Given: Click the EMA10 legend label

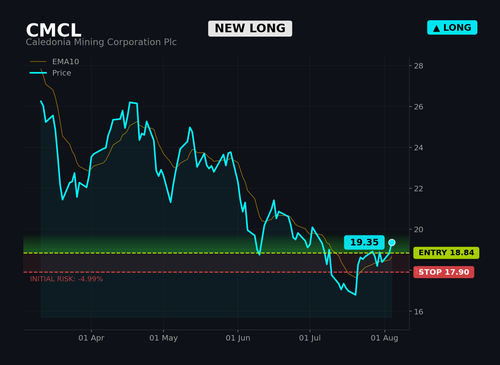Looking at the screenshot, I should [x=66, y=62].
